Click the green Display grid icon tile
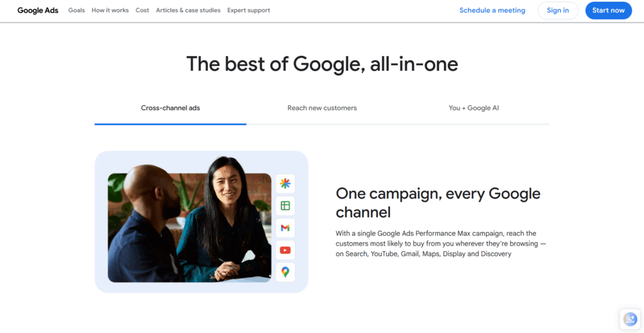Screen dimensions: 644x333 point(285,205)
